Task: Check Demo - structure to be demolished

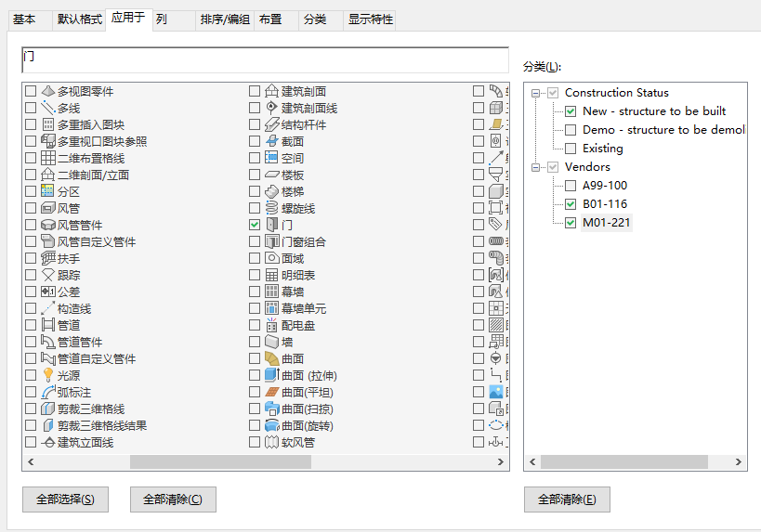Action: pos(571,130)
